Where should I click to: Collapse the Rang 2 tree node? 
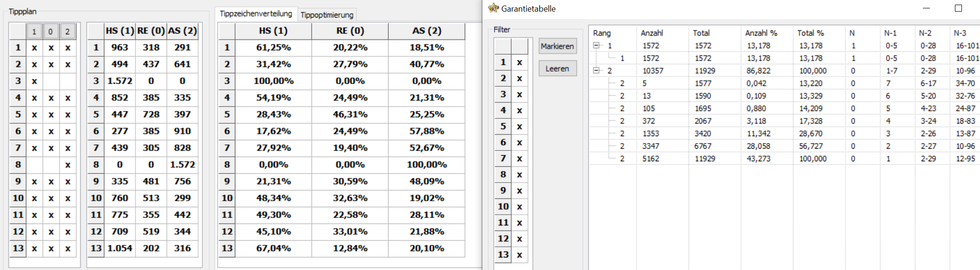597,71
